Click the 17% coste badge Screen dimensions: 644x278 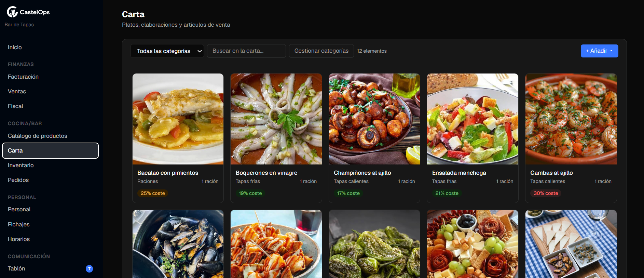(x=348, y=193)
